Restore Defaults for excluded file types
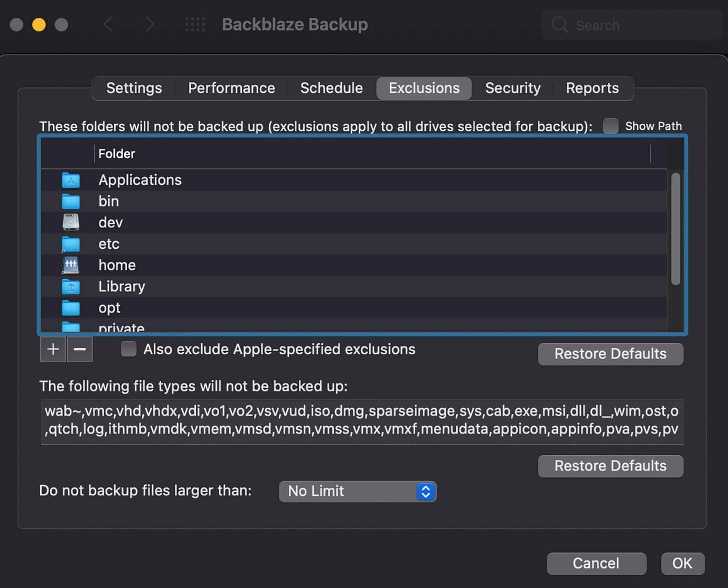This screenshot has height=588, width=728. [610, 466]
